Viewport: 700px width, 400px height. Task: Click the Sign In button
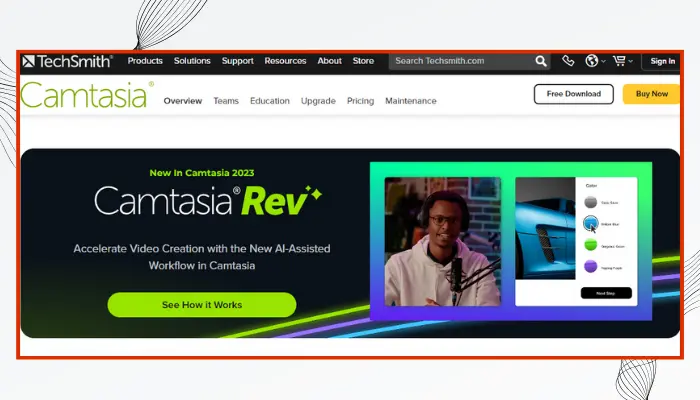[662, 61]
